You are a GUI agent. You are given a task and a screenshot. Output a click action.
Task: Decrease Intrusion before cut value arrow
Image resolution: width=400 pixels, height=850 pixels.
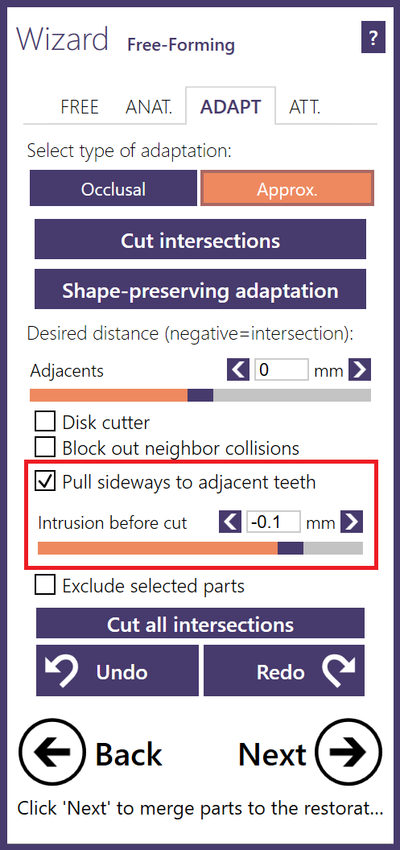[230, 523]
